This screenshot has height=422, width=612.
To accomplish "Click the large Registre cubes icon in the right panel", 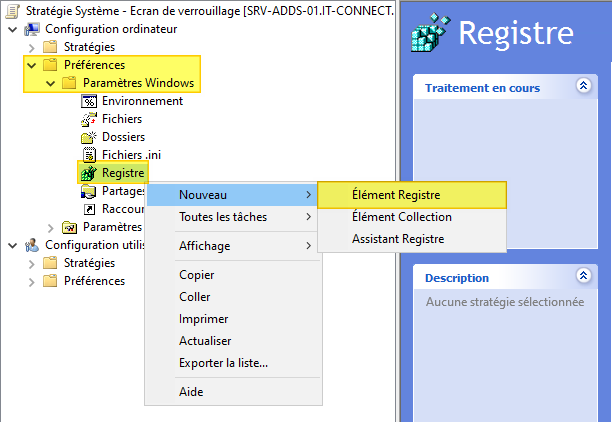I will click(431, 33).
